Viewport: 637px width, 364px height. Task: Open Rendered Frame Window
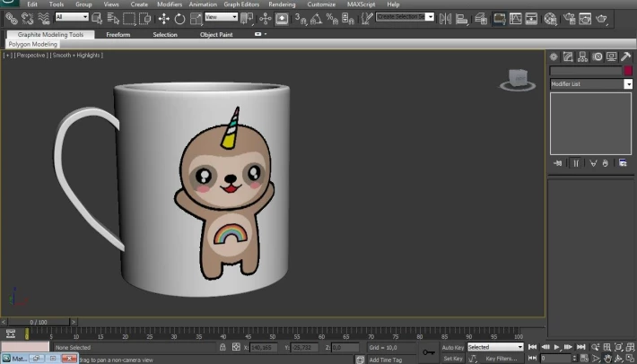pyautogui.click(x=585, y=19)
